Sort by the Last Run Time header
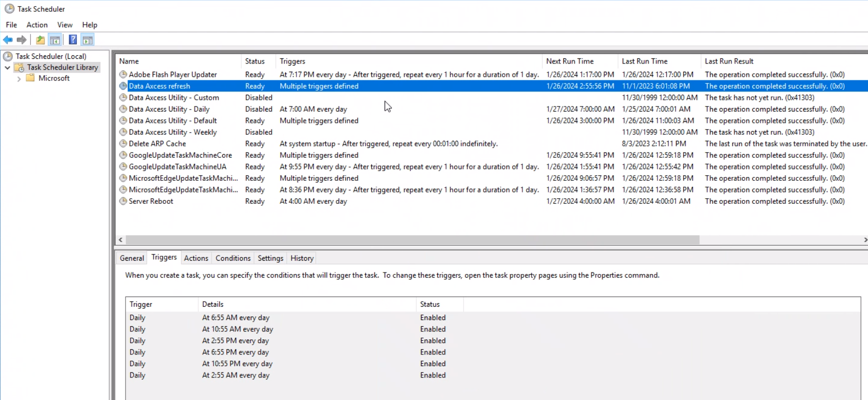Screen dimensions: 868x400 [659, 61]
